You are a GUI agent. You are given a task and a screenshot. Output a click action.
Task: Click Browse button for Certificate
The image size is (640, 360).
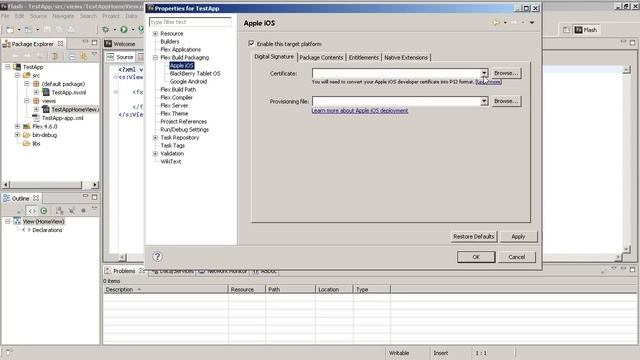pyautogui.click(x=506, y=73)
